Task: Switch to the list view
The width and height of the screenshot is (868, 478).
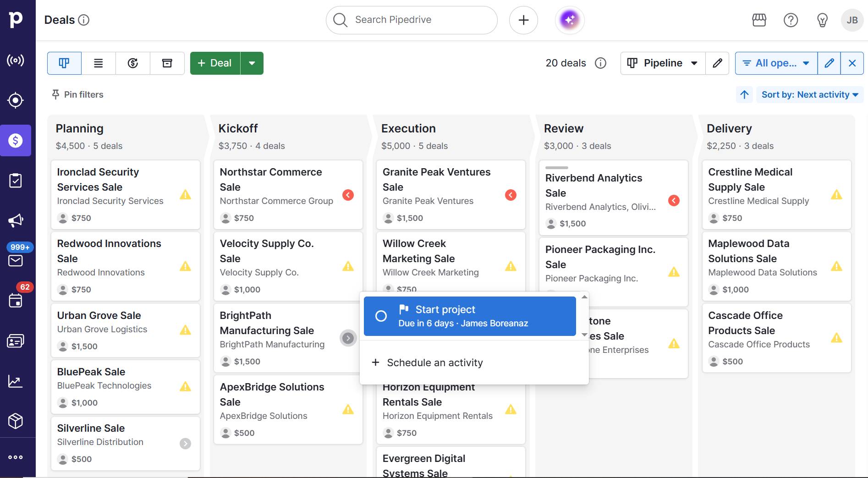Action: tap(99, 63)
